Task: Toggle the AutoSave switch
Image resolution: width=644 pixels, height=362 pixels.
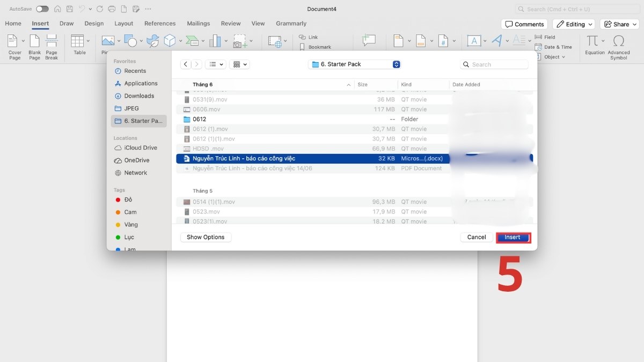Action: coord(42,9)
